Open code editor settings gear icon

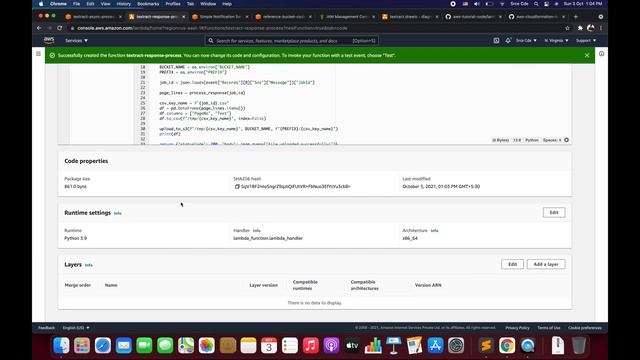coord(567,140)
